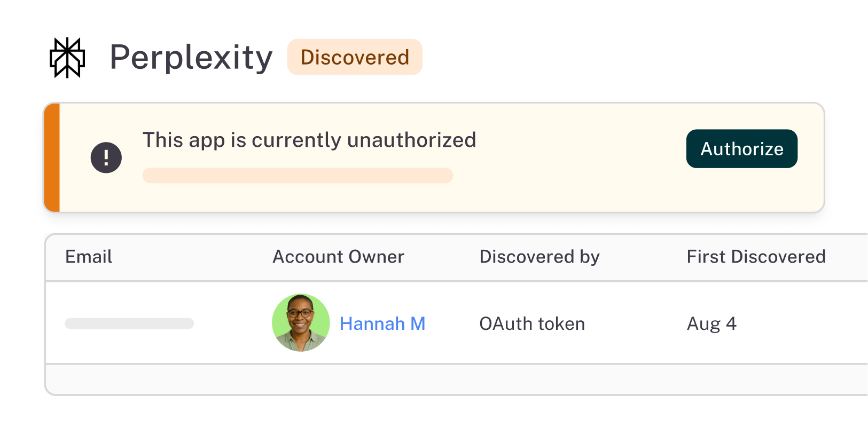Click the Perplexity page title
Screen dimensions: 868x427
click(191, 58)
